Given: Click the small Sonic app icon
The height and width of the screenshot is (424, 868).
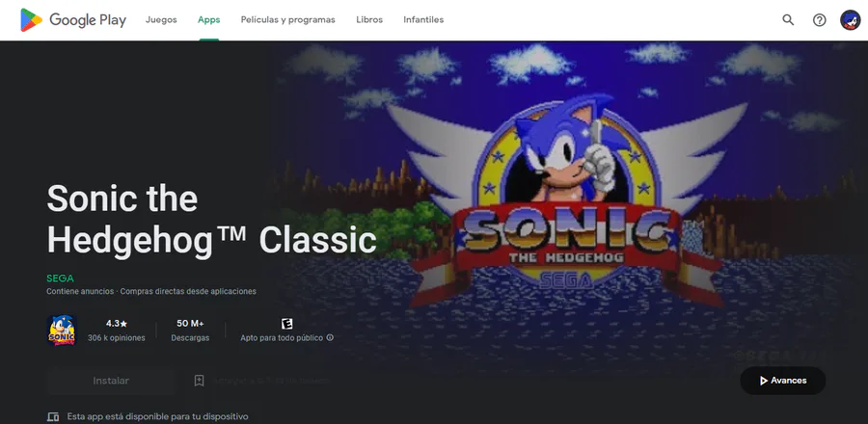Looking at the screenshot, I should point(62,331).
